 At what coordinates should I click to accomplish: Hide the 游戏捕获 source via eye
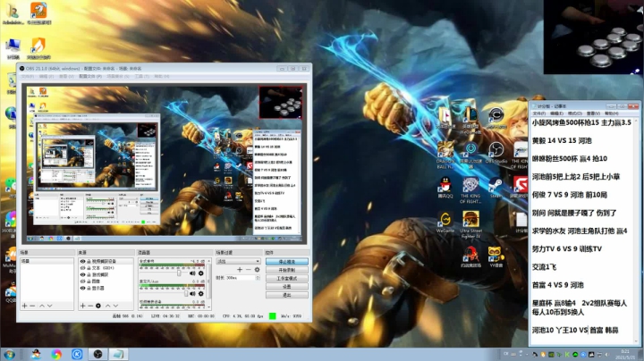coord(82,274)
